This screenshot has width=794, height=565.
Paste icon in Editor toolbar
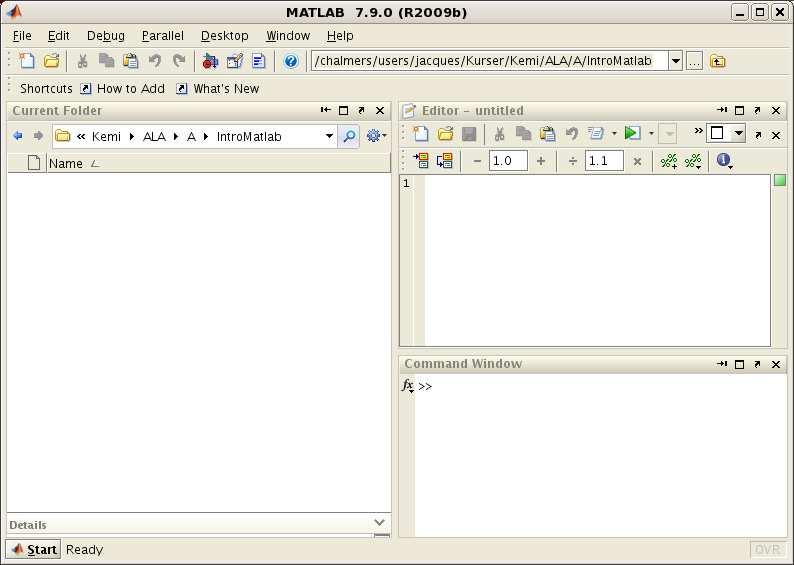547,134
